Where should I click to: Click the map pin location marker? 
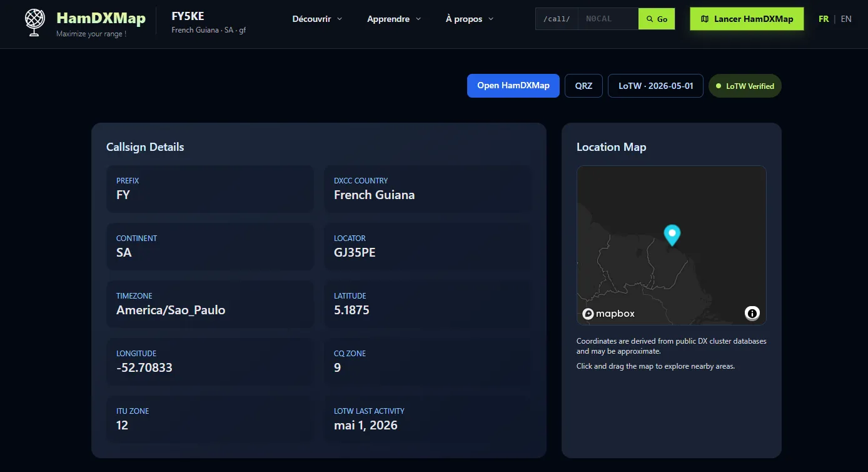[672, 235]
